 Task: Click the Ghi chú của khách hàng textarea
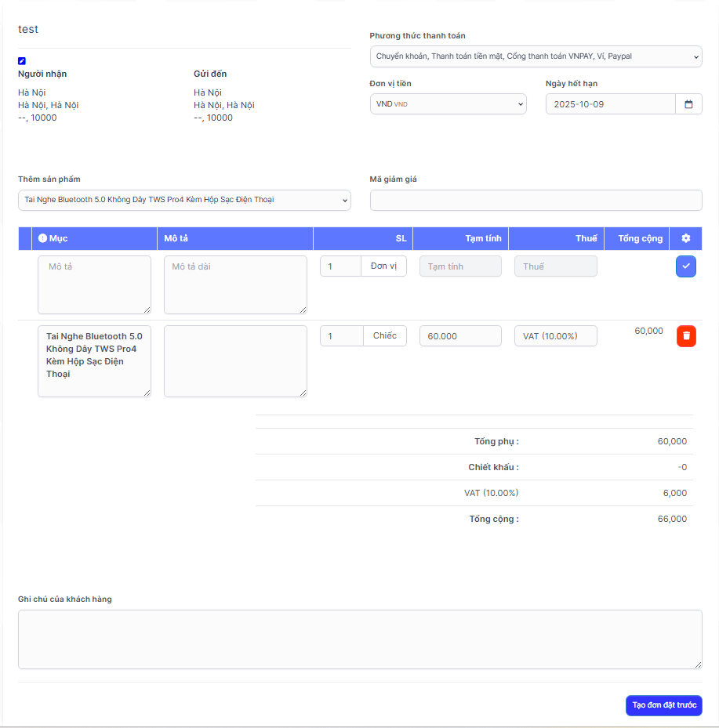(x=360, y=639)
